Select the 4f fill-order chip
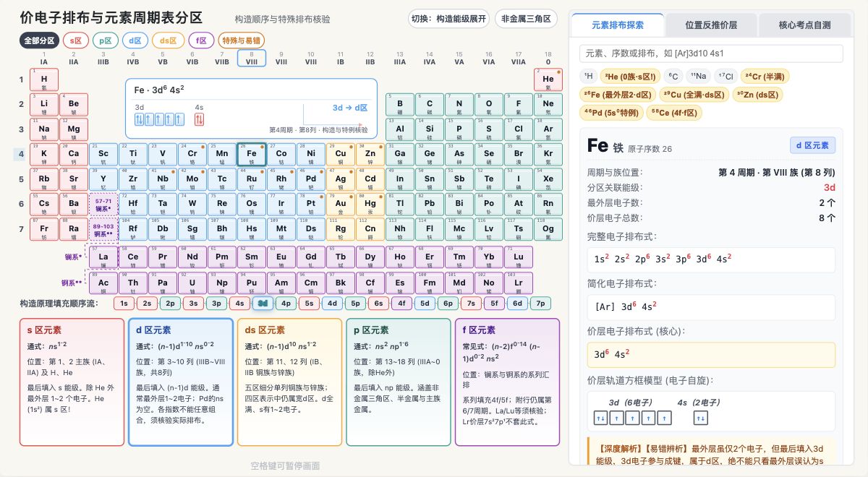 (401, 304)
